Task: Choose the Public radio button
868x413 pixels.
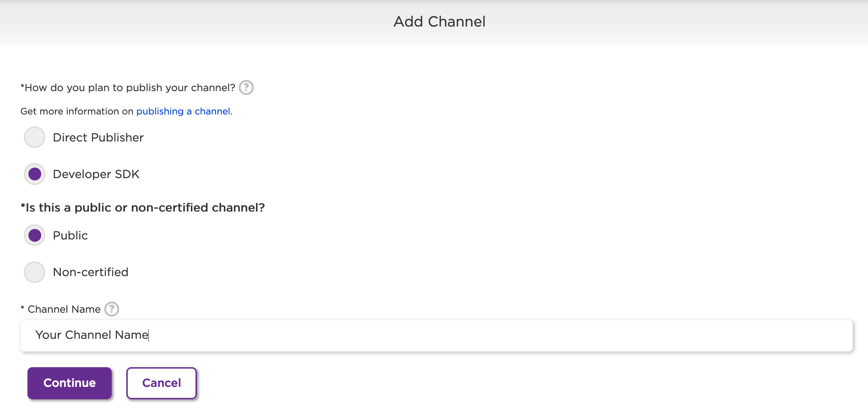Action: tap(34, 235)
